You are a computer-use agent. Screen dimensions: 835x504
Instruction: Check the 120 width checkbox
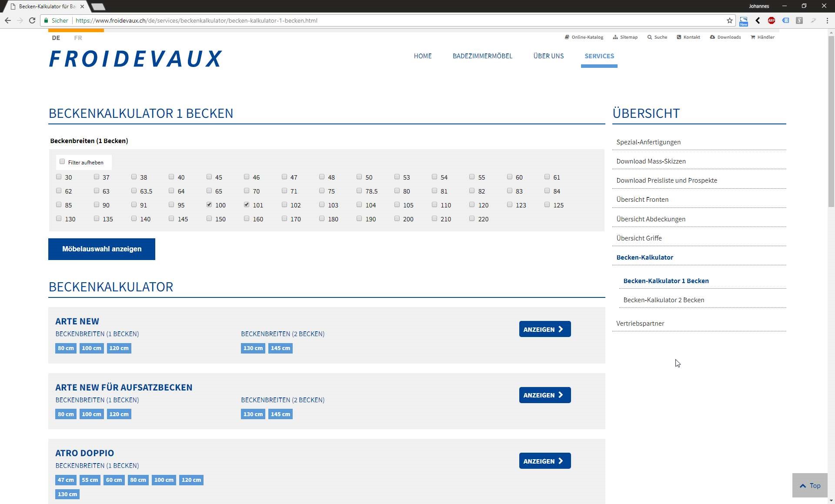click(472, 205)
